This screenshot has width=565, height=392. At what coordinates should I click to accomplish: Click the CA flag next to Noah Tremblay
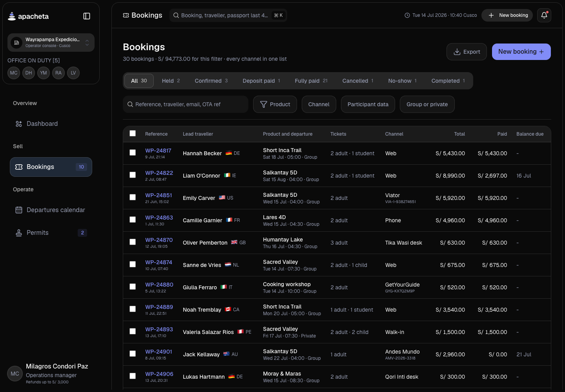(x=228, y=309)
